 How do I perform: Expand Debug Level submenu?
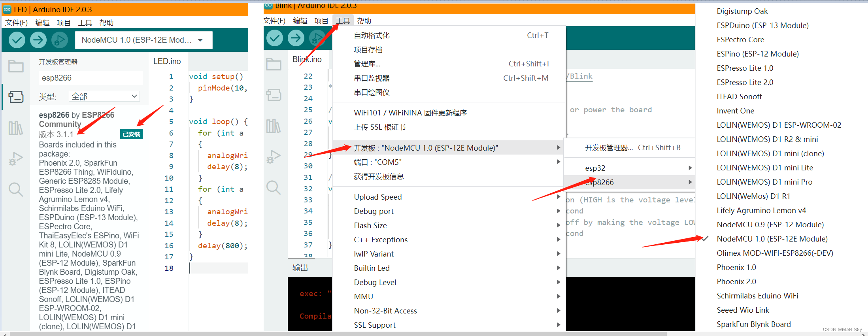point(449,282)
